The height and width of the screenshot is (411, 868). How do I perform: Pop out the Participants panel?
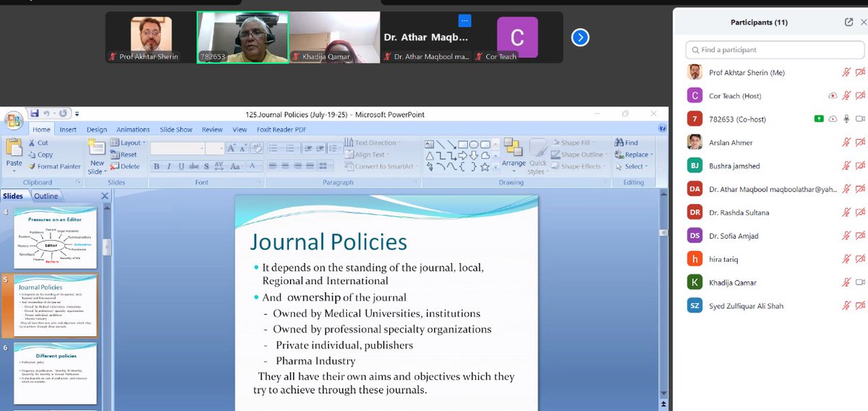(x=848, y=22)
